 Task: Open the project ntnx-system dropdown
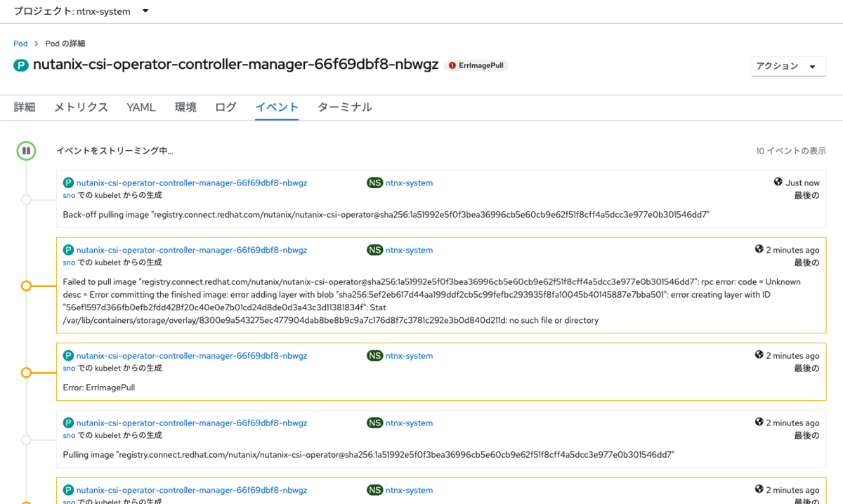(x=81, y=11)
